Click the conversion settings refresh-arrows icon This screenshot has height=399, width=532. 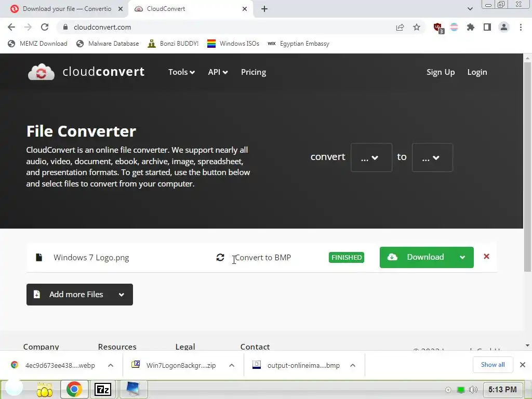click(220, 258)
